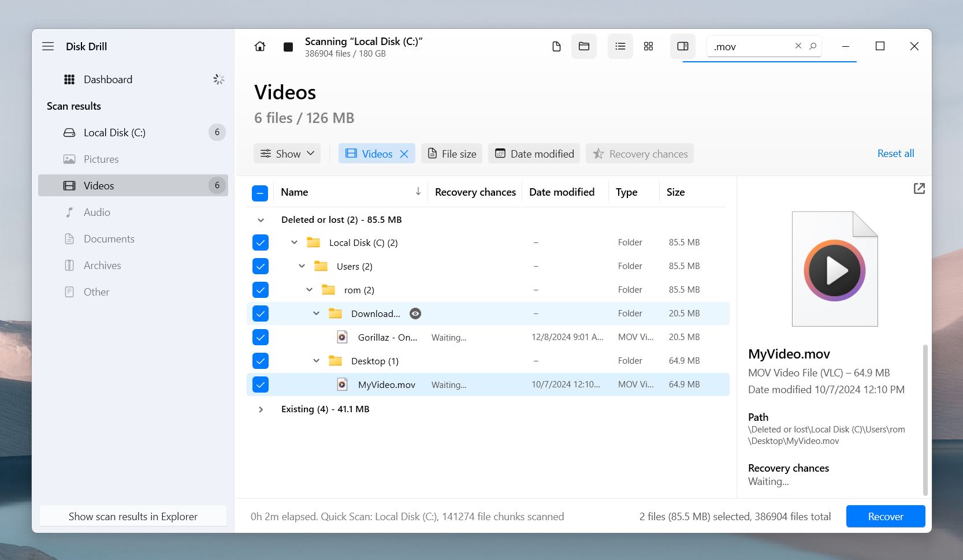Toggle the preview side panel icon
This screenshot has width=963, height=560.
coord(683,46)
